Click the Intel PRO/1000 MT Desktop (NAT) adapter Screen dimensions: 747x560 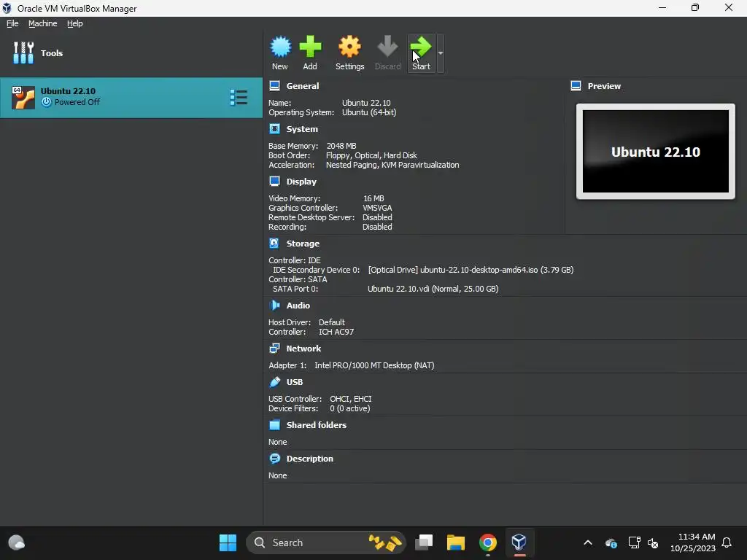(x=374, y=365)
